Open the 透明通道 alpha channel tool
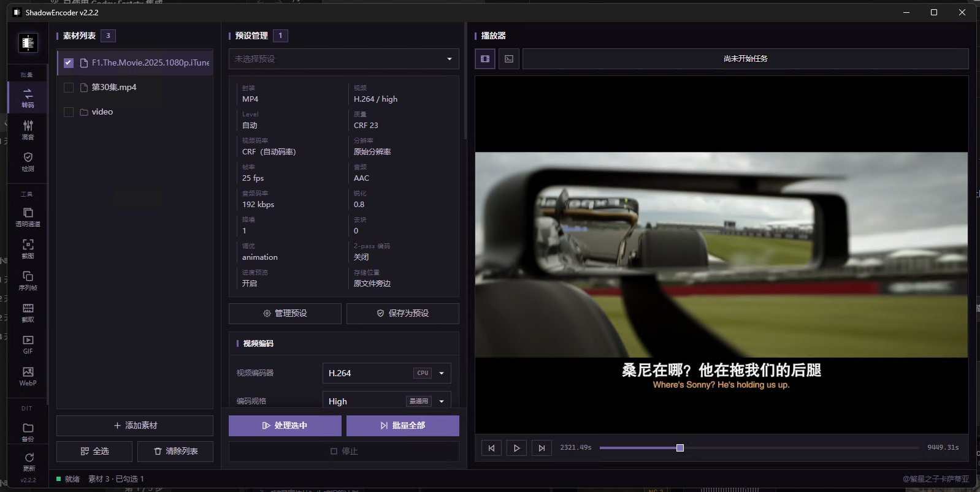The image size is (980, 492). [28, 217]
